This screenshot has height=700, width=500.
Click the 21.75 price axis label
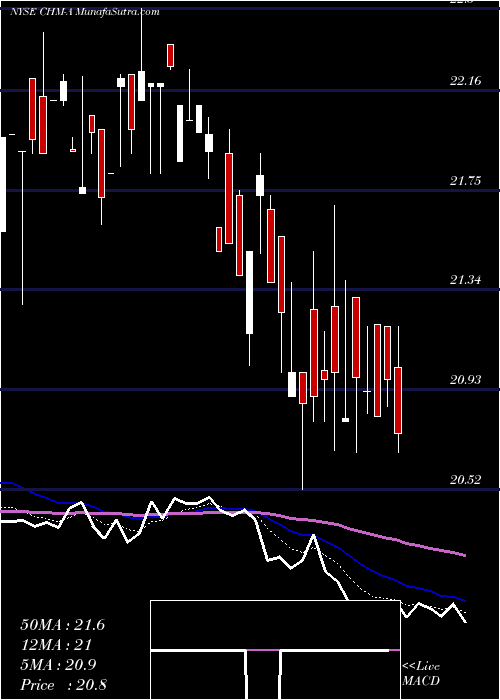[x=466, y=181]
